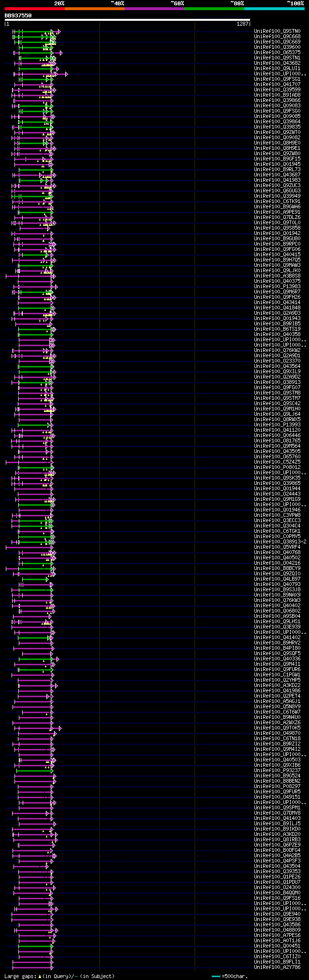309x980 pixels.
Task: Select the UniRef100_C1PGW1 label
Action: 277,675
